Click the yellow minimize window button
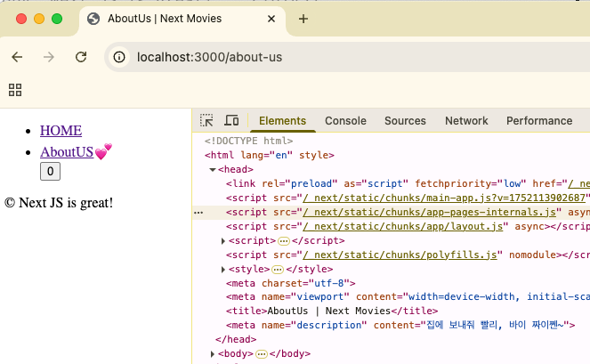The image size is (590, 364). tap(39, 19)
